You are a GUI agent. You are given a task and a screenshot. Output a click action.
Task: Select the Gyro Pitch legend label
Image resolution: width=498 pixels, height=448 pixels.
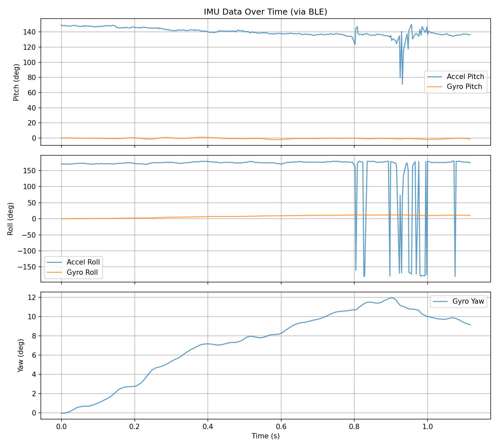(x=464, y=87)
